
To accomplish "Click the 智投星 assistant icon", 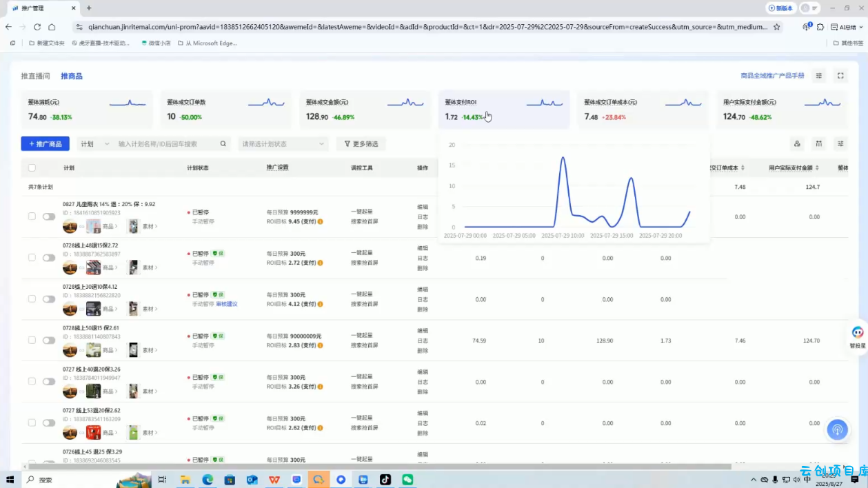I will 857,333.
